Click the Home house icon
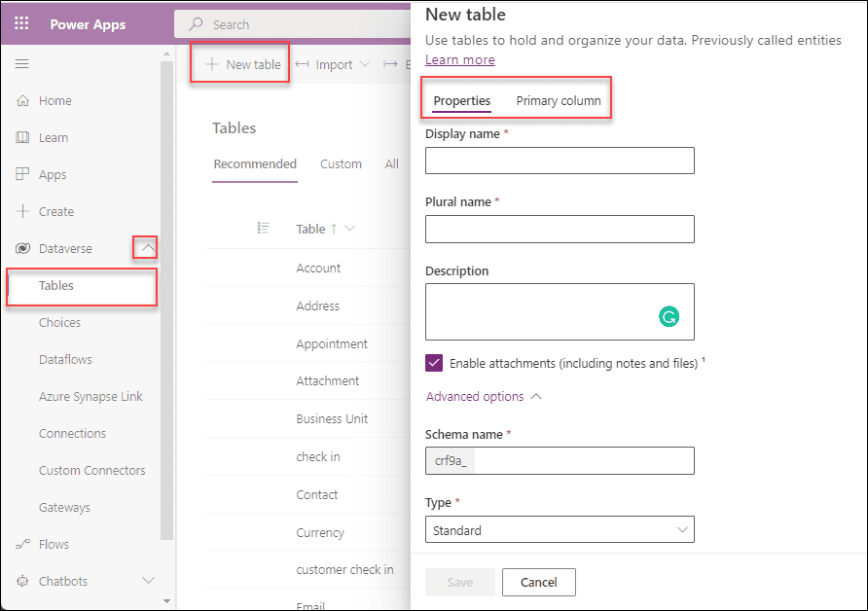This screenshot has width=868, height=611. pyautogui.click(x=22, y=101)
